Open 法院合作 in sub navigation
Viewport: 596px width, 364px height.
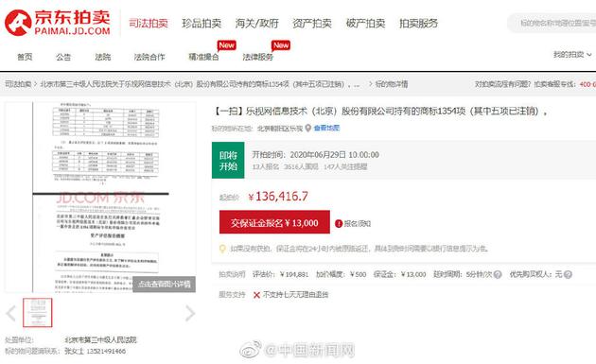tap(149, 57)
